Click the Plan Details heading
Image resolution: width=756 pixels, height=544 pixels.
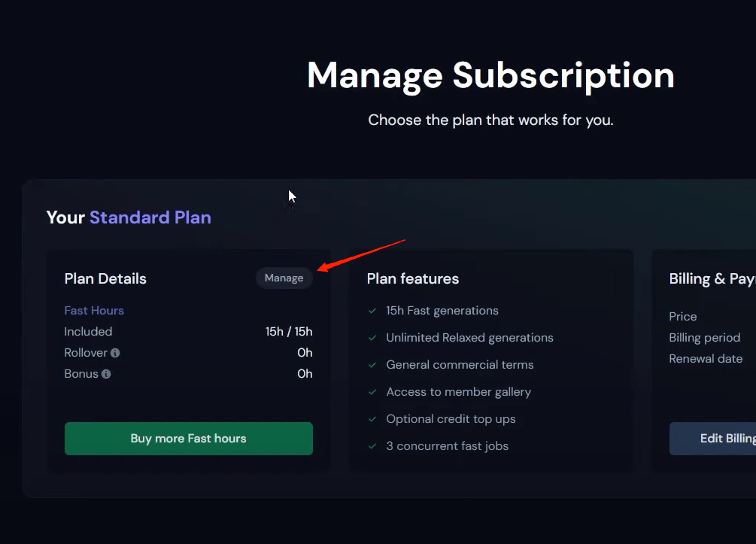105,279
